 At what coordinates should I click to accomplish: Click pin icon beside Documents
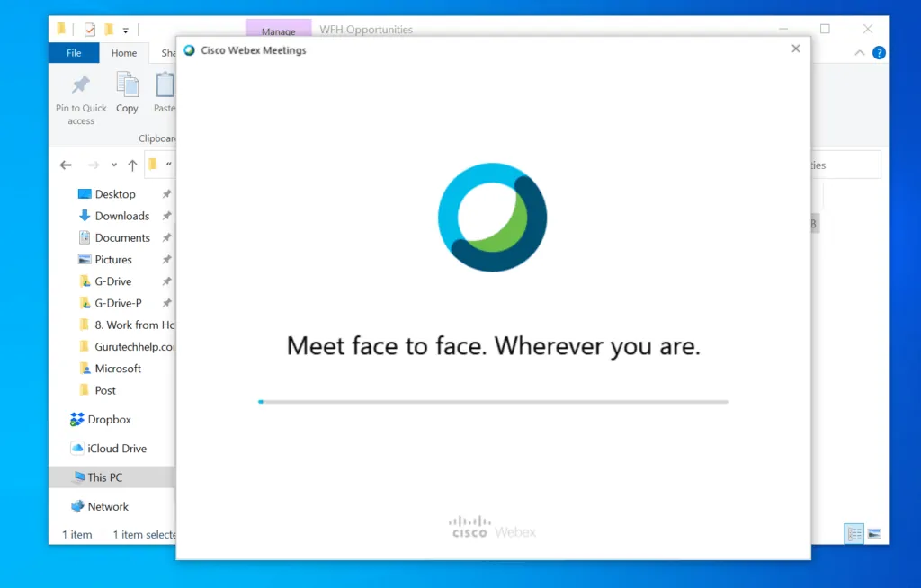point(166,237)
